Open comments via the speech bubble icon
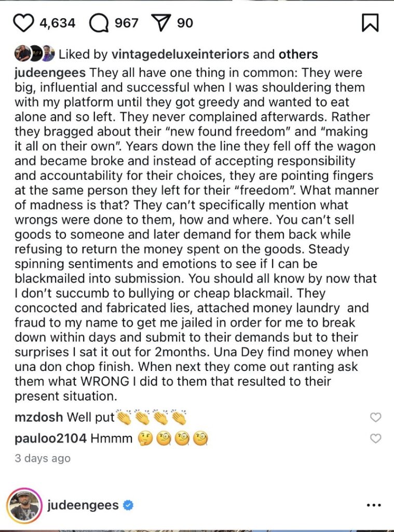Screen dimensions: 394x532 click(x=99, y=23)
